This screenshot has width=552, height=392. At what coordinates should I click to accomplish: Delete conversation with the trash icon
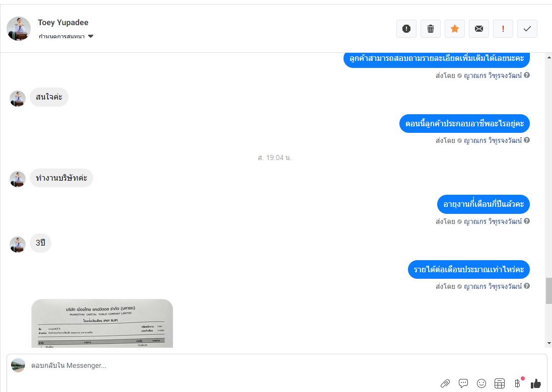click(x=431, y=29)
